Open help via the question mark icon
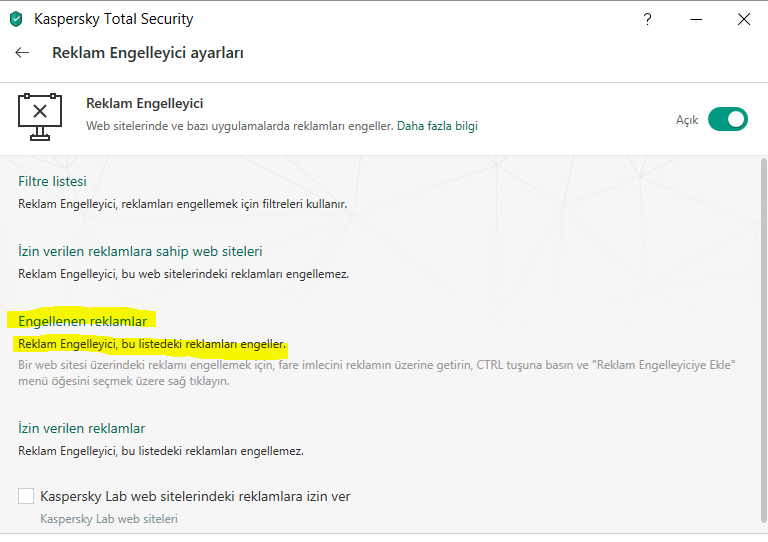Viewport: 768px width, 542px height. pyautogui.click(x=649, y=19)
